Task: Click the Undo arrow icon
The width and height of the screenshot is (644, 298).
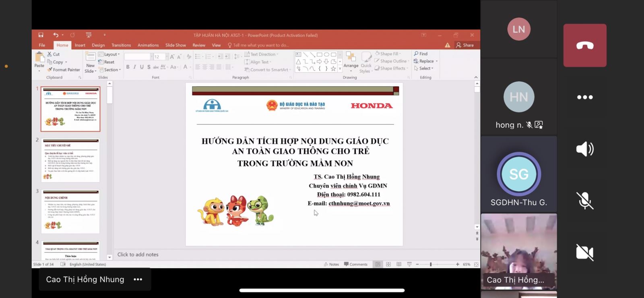Action: point(56,35)
